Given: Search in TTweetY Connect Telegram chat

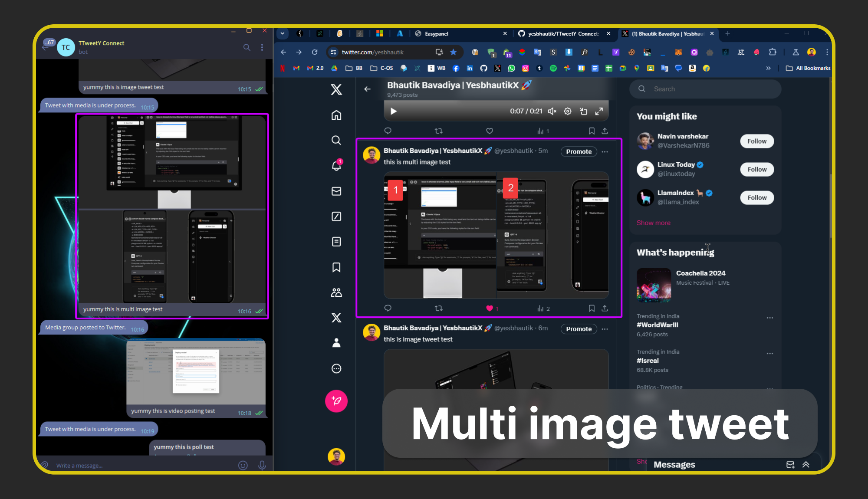Looking at the screenshot, I should click(x=247, y=47).
